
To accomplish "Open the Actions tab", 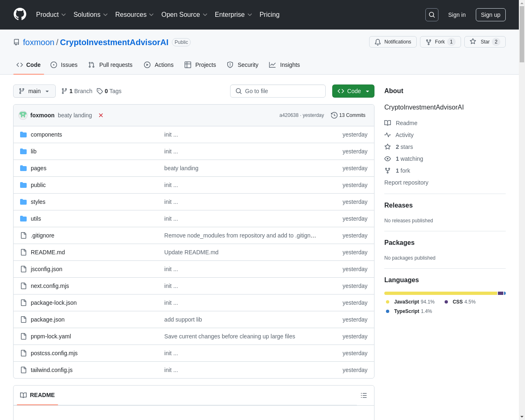I will 159,65.
